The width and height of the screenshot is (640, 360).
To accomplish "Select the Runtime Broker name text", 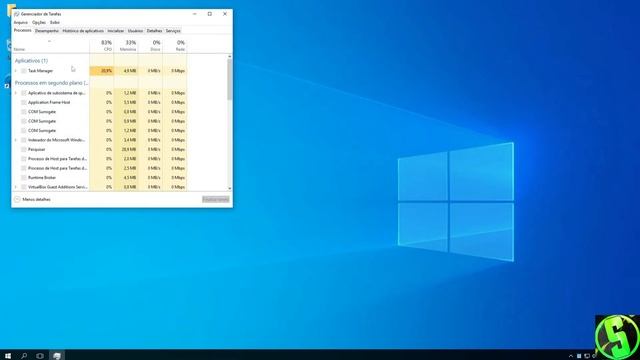I will tap(42, 178).
